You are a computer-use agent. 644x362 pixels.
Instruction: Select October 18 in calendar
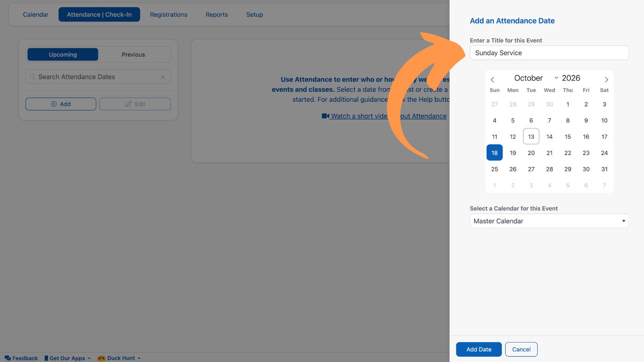click(494, 153)
